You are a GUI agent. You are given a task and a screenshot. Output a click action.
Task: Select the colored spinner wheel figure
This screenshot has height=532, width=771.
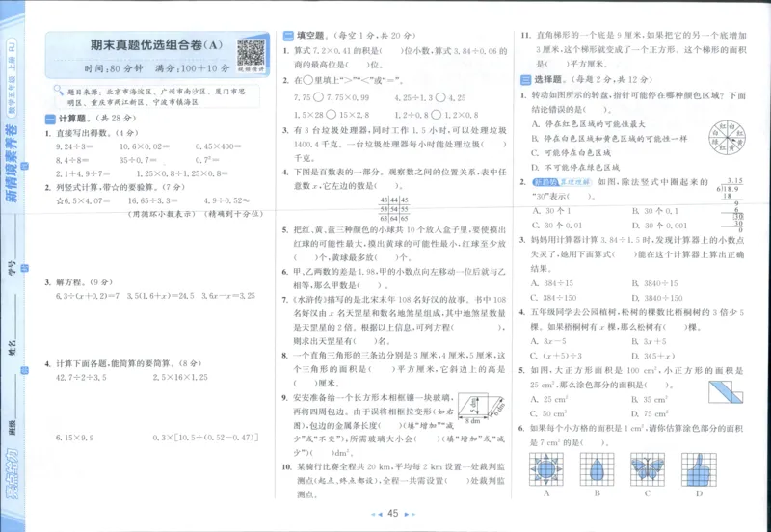click(x=728, y=138)
